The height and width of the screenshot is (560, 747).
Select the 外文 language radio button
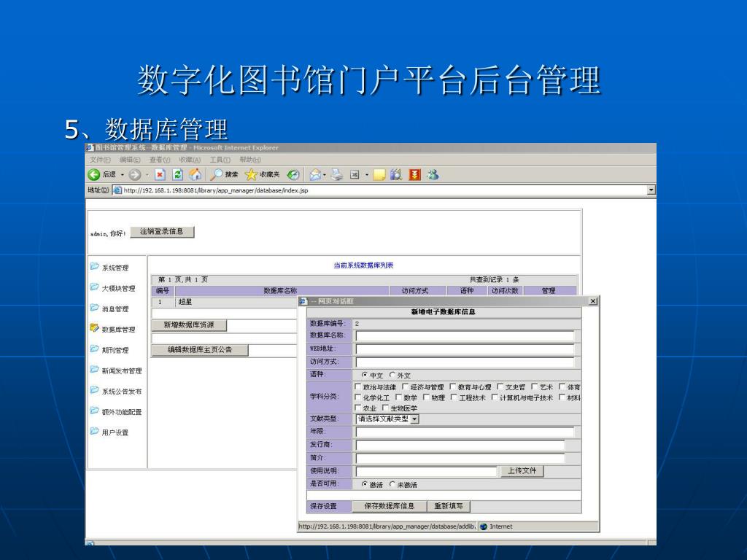[x=392, y=375]
